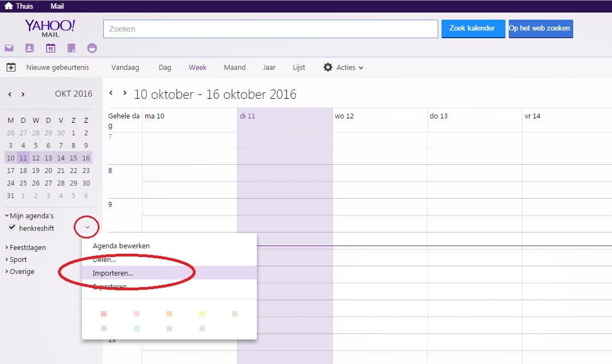
Task: Open the messenger smiley icon
Action: (x=92, y=48)
